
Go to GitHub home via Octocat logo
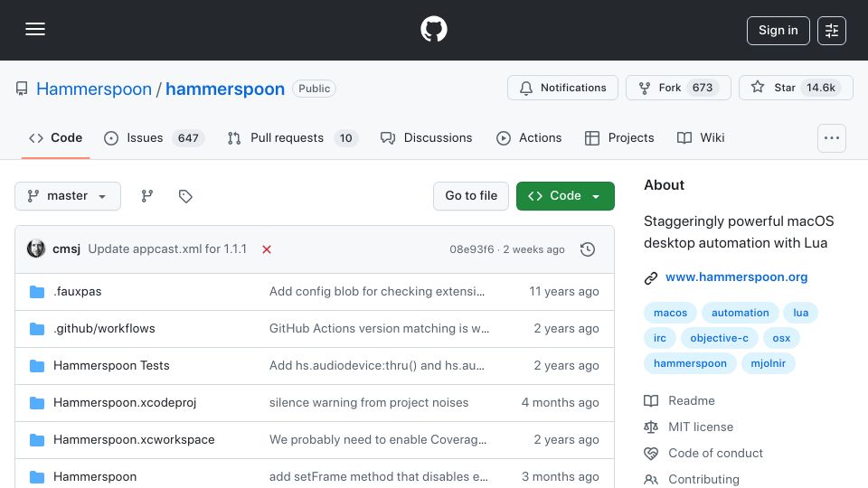[433, 29]
